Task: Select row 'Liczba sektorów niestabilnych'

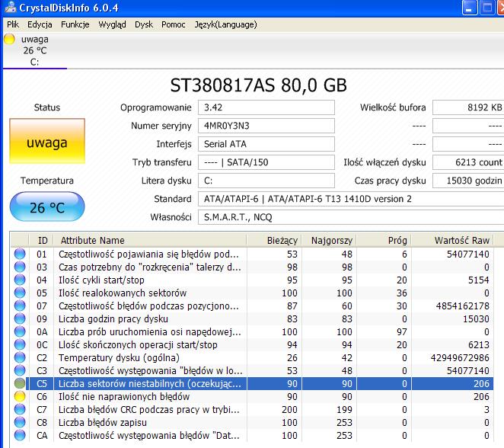Action: pyautogui.click(x=252, y=383)
